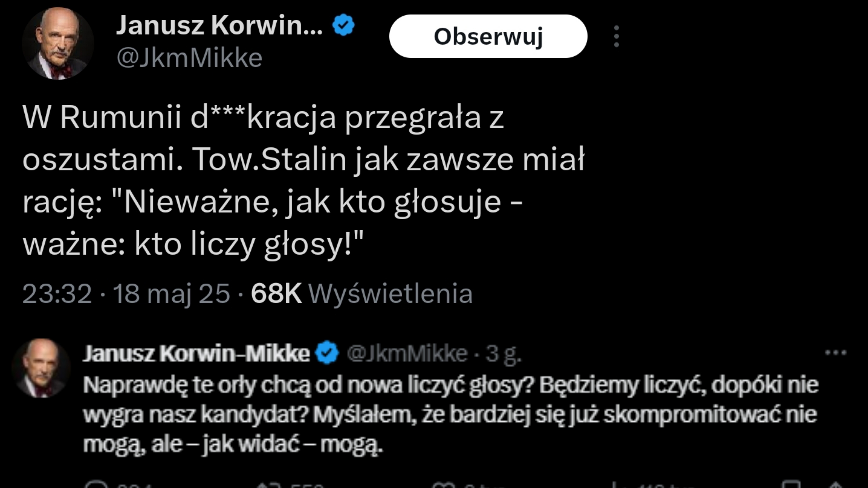Click the verified badge in the lower tweet
Viewport: 868px width, 488px height.
(326, 353)
